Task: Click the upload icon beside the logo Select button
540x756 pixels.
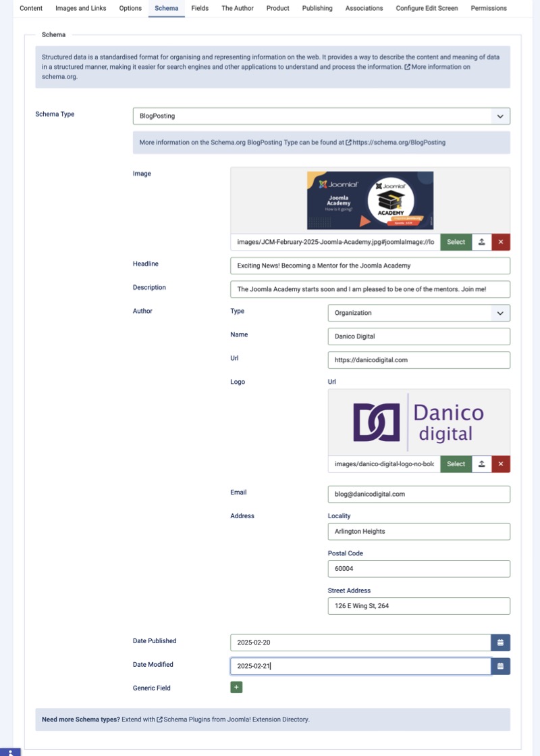Action: point(481,464)
